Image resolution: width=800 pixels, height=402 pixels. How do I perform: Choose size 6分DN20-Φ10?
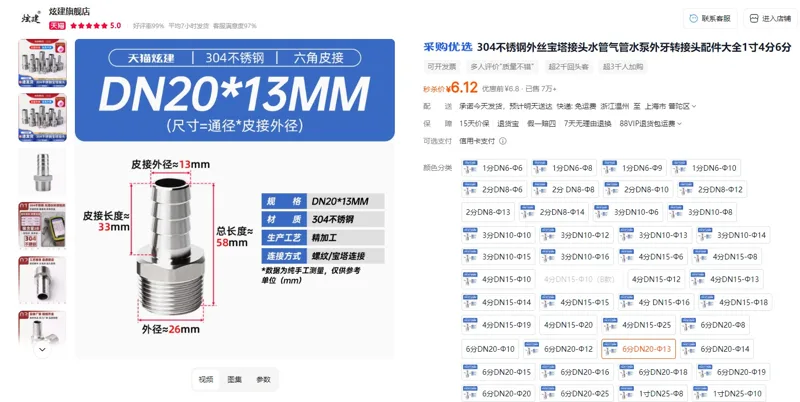pyautogui.click(x=490, y=349)
